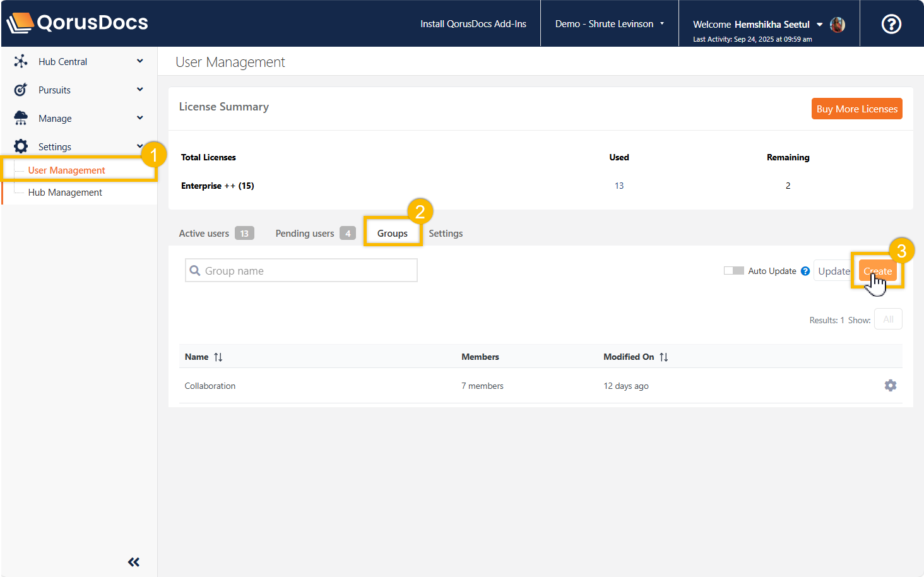Click the Auto Update help info icon
924x577 pixels.
805,271
